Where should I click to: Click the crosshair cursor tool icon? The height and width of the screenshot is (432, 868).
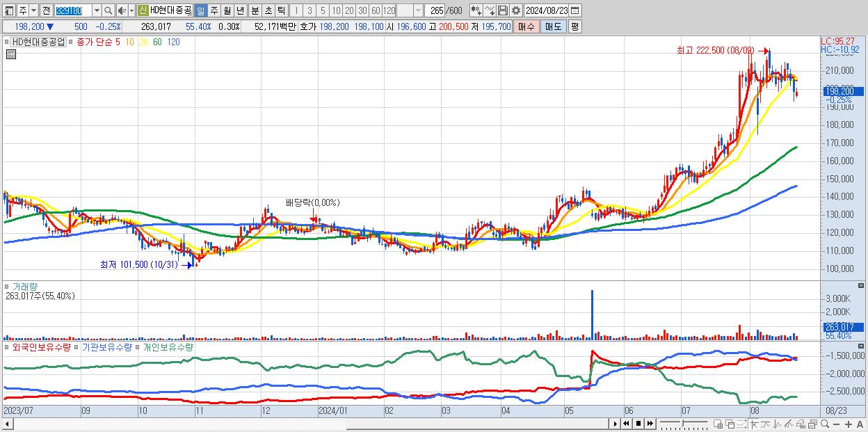click(753, 424)
